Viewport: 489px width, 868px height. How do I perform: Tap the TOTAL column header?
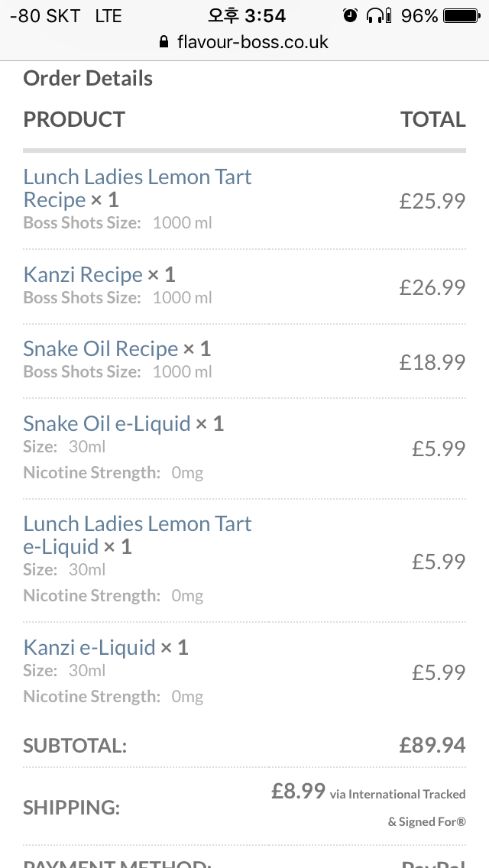432,119
